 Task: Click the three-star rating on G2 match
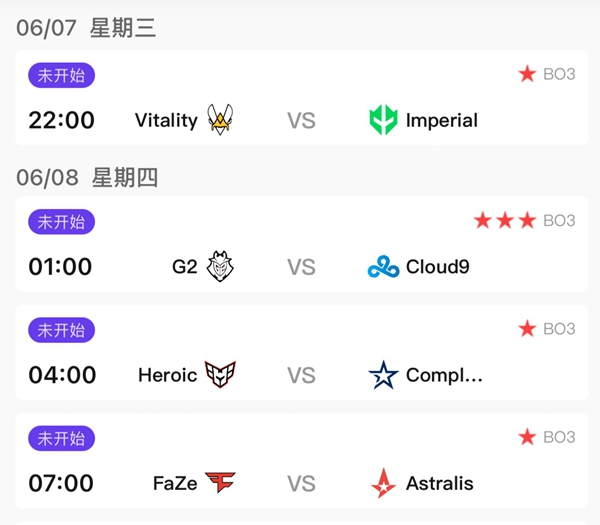pos(505,220)
